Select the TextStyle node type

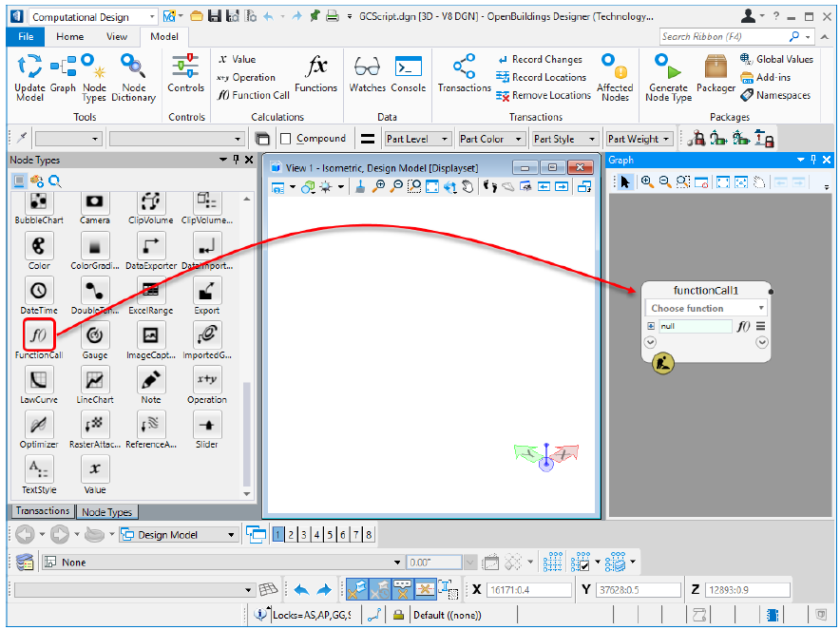coord(39,475)
